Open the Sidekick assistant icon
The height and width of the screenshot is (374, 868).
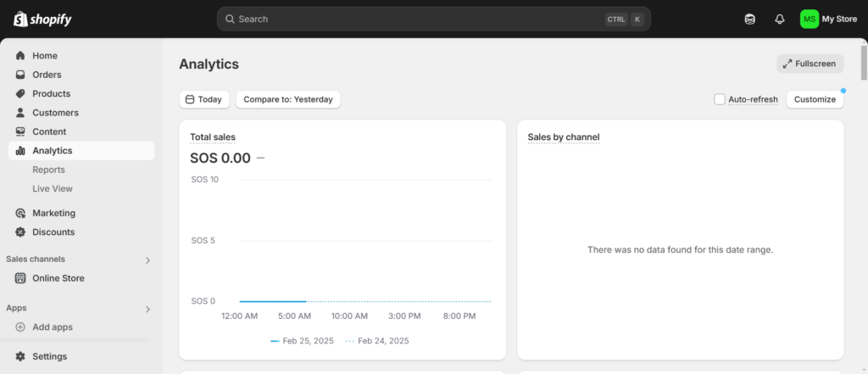pyautogui.click(x=749, y=20)
